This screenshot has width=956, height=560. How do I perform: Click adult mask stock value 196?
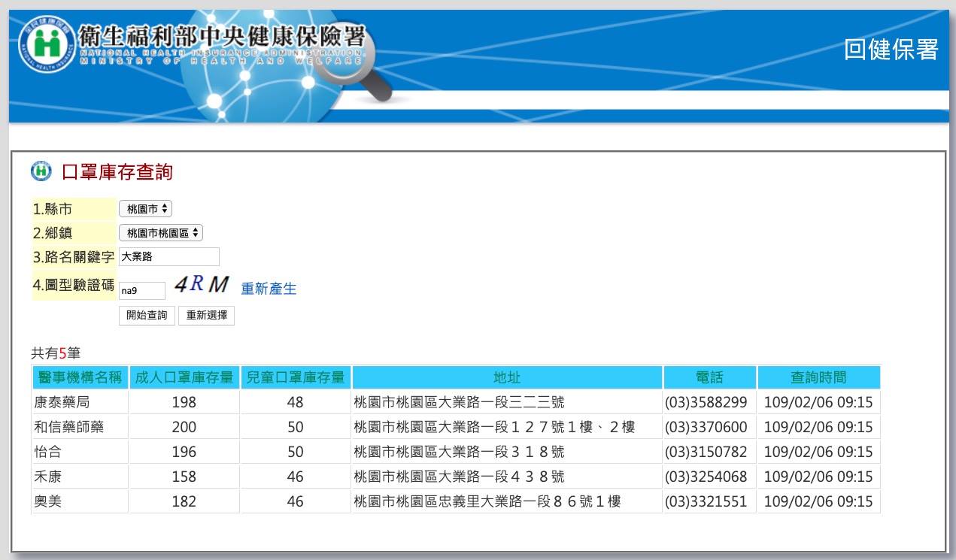pyautogui.click(x=184, y=452)
